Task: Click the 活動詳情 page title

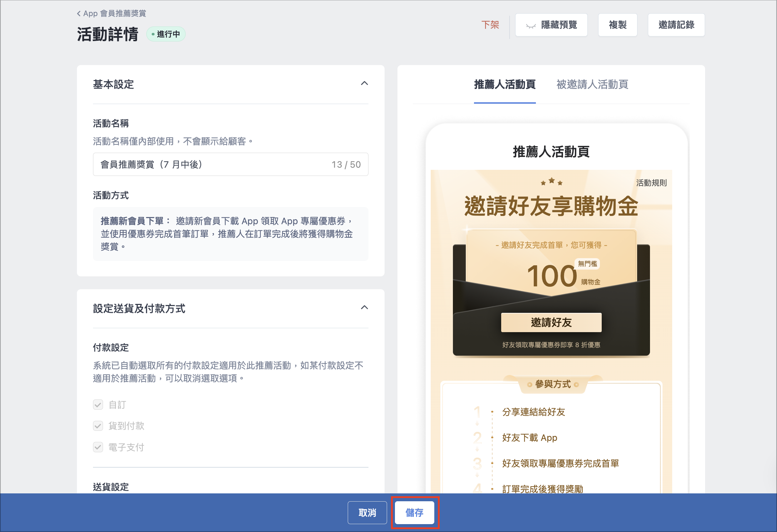Action: 108,34
